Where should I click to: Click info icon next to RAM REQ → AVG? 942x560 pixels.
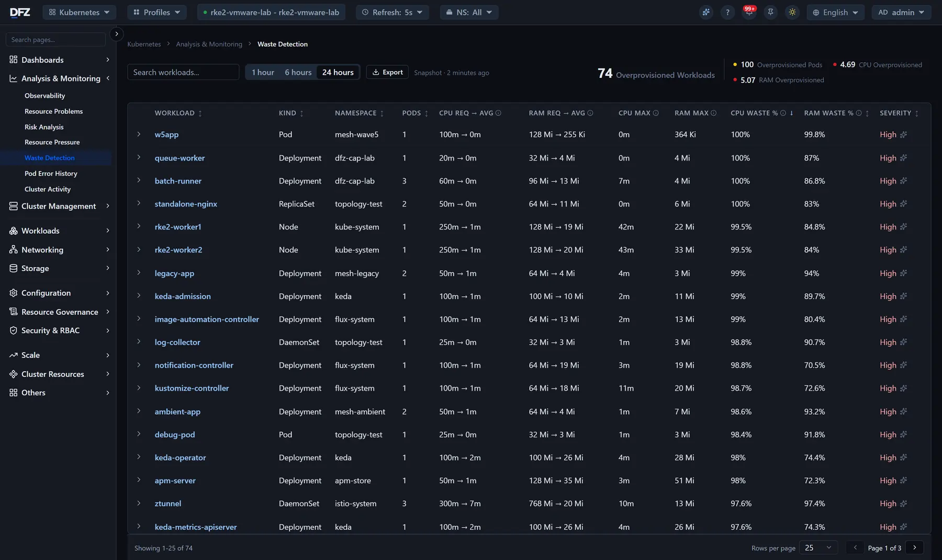590,113
